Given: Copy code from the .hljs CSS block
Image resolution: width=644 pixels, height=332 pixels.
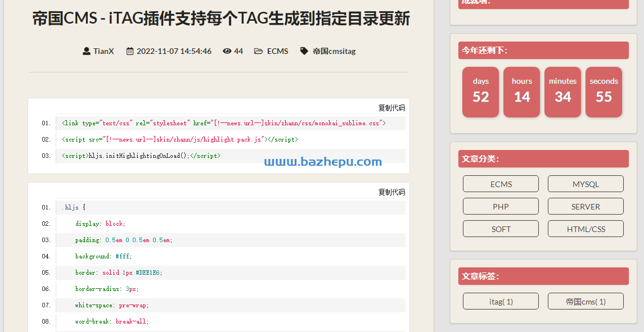Looking at the screenshot, I should coord(391,192).
